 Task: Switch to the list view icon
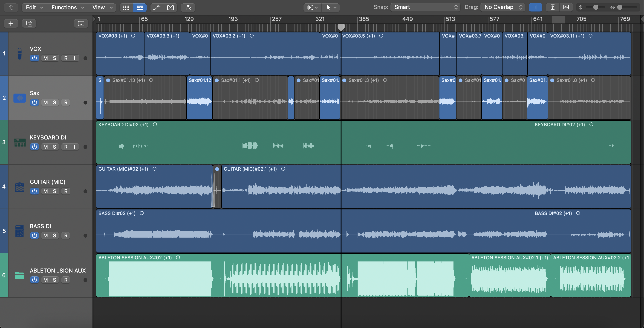click(140, 7)
